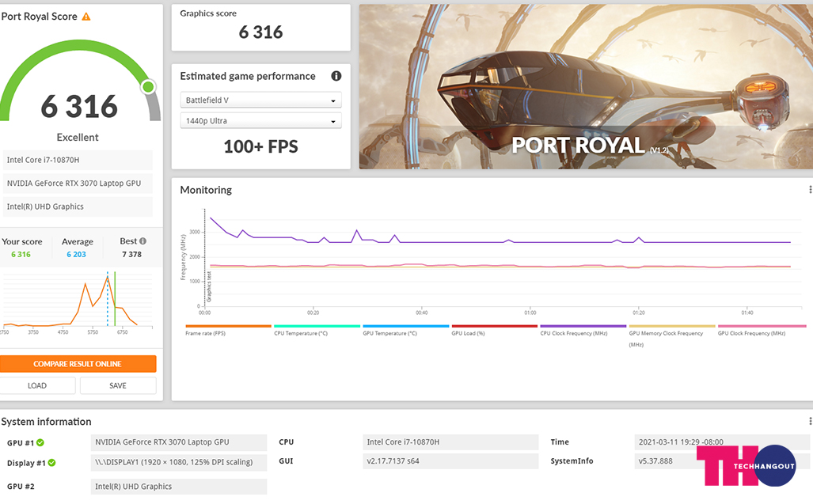The image size is (813, 504).
Task: Click Display #1 value DISPLAY1 1920 × 1080
Action: pyautogui.click(x=179, y=462)
